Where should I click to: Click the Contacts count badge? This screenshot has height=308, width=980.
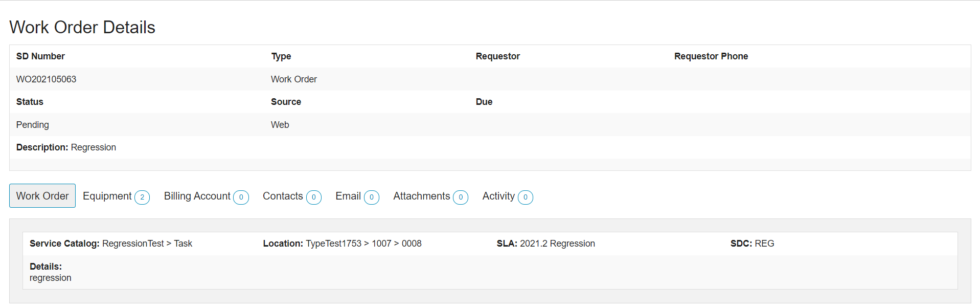tap(314, 197)
